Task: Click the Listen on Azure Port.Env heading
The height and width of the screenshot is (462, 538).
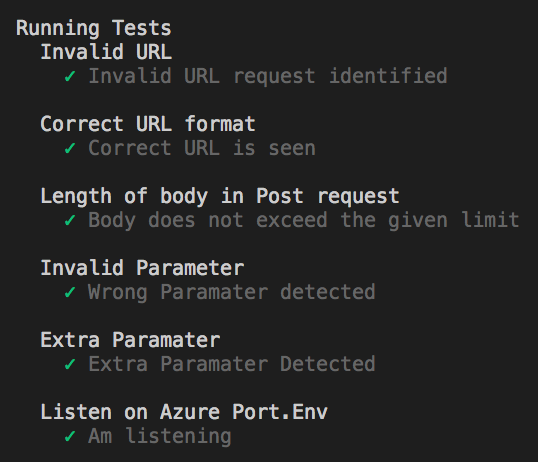Action: point(184,412)
